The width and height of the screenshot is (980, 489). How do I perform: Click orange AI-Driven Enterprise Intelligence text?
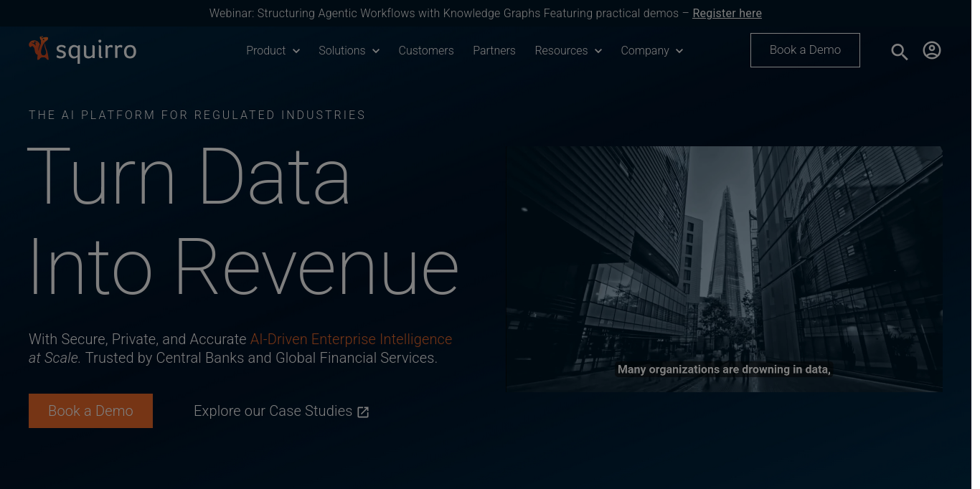(351, 339)
